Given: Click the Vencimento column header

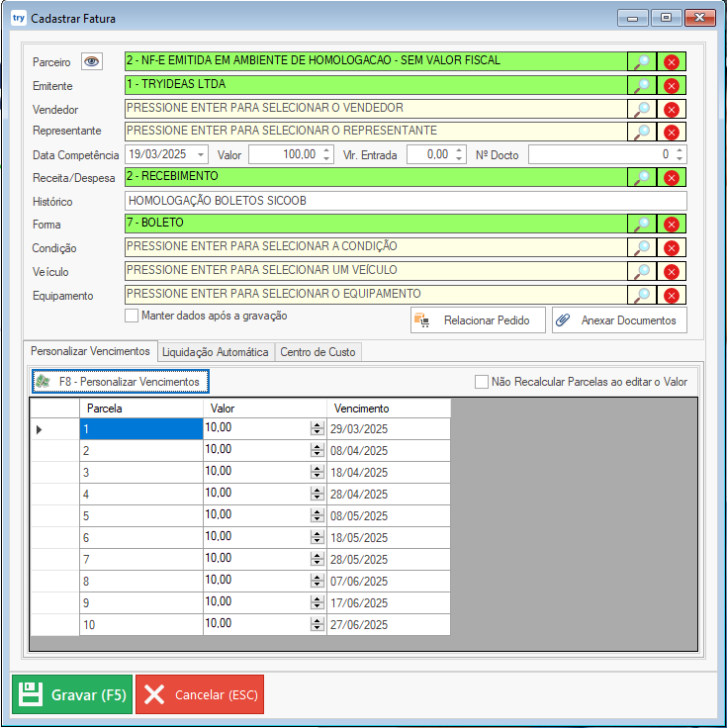Looking at the screenshot, I should click(x=389, y=409).
